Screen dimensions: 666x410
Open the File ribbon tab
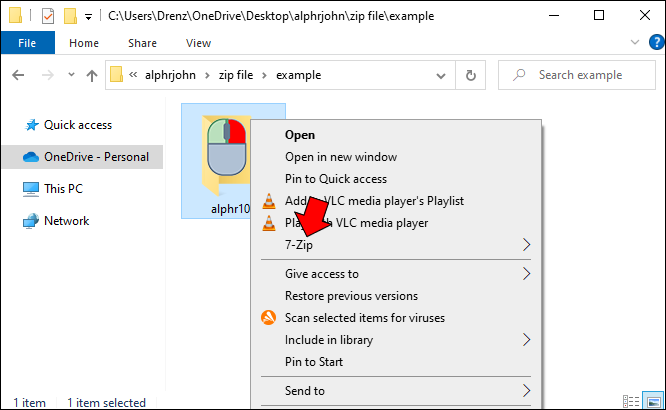(28, 43)
